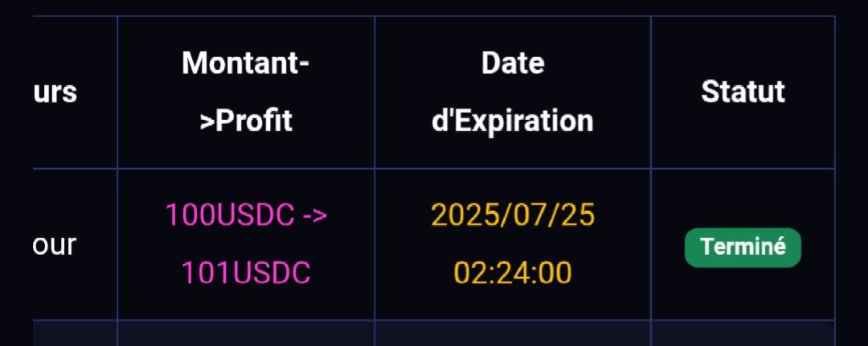
Task: Click the Date d'Expiration column header
Action: 513,92
